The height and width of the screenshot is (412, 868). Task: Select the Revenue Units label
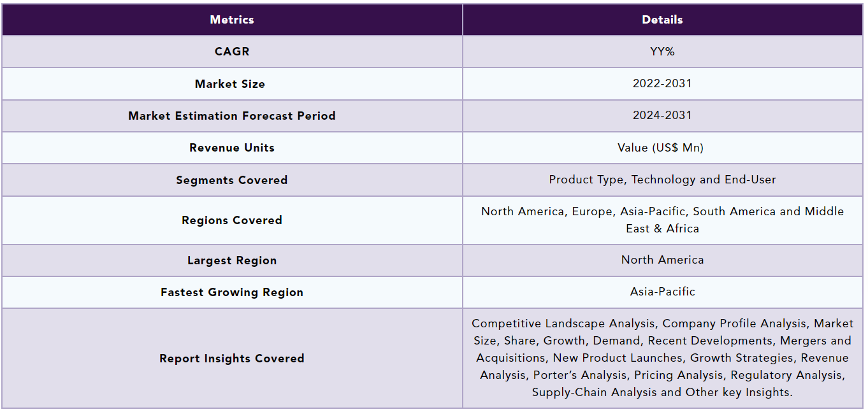(232, 148)
